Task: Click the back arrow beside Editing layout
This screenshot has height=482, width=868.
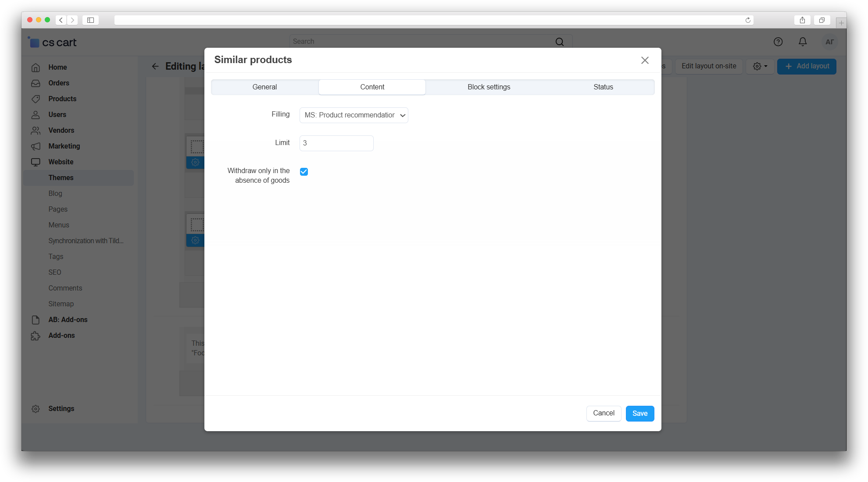Action: pos(155,66)
